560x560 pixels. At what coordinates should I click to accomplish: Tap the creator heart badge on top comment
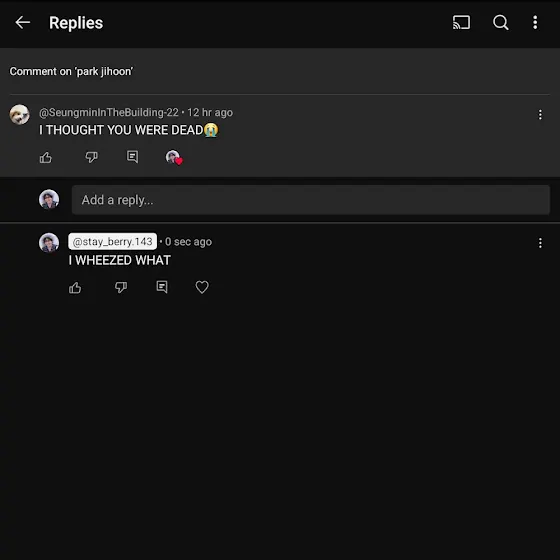click(x=174, y=157)
